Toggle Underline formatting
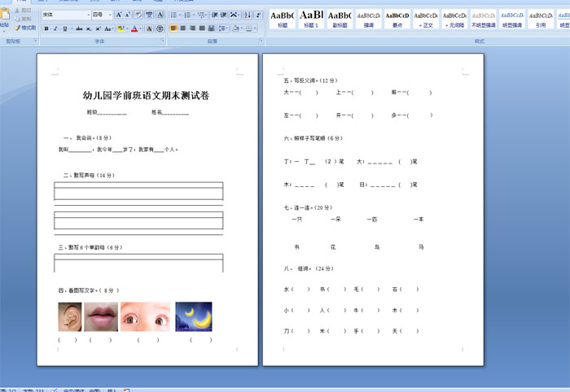 64,28
